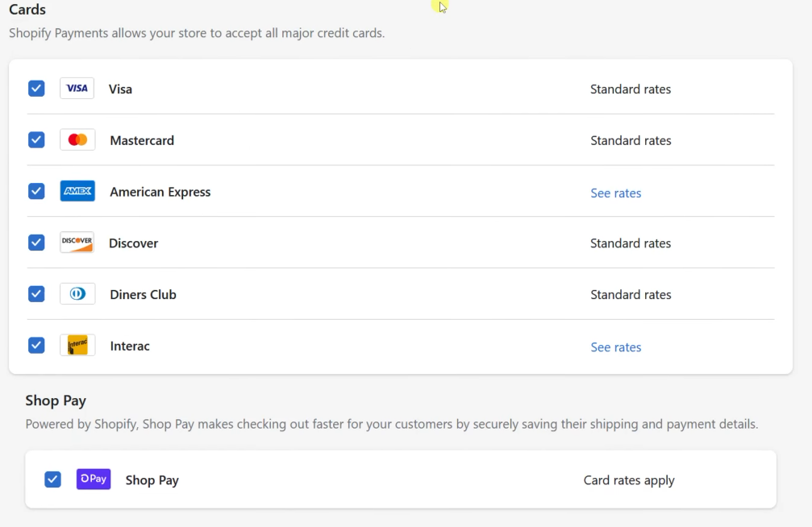Click the Diners Club logo icon
Viewport: 812px width, 527px height.
(77, 294)
